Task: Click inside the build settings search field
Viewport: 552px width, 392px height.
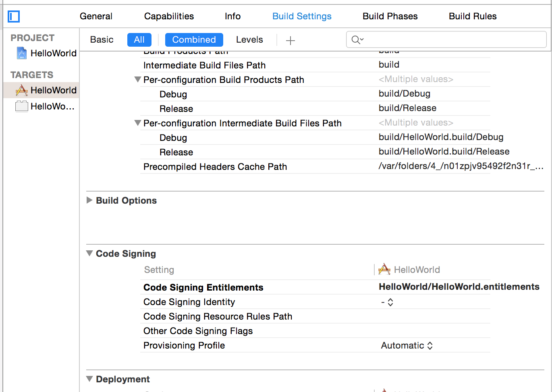Action: [x=443, y=39]
